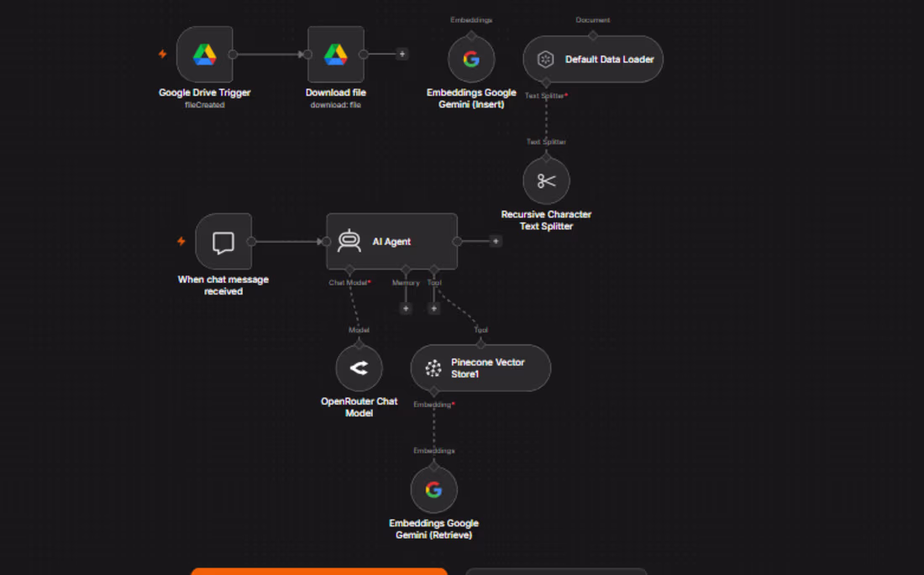Open the Download file node
924x575 pixels.
(336, 55)
